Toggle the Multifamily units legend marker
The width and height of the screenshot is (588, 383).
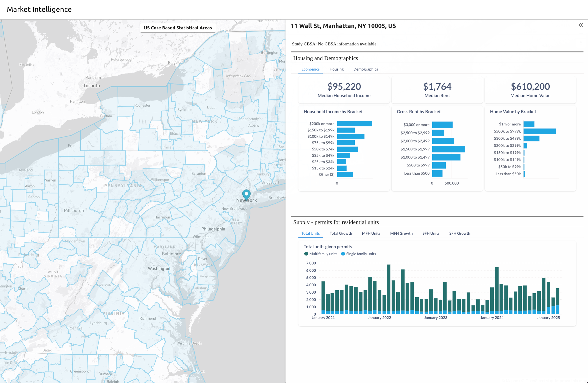(306, 254)
